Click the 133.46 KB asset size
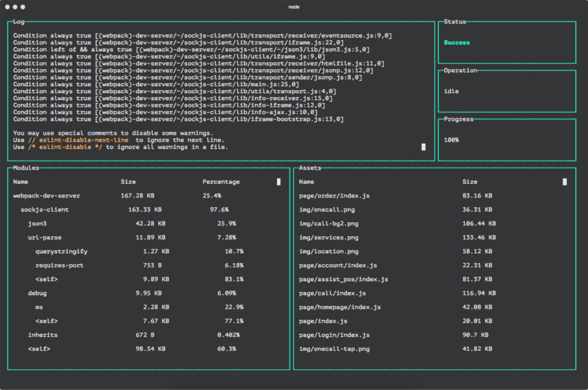 (x=479, y=237)
